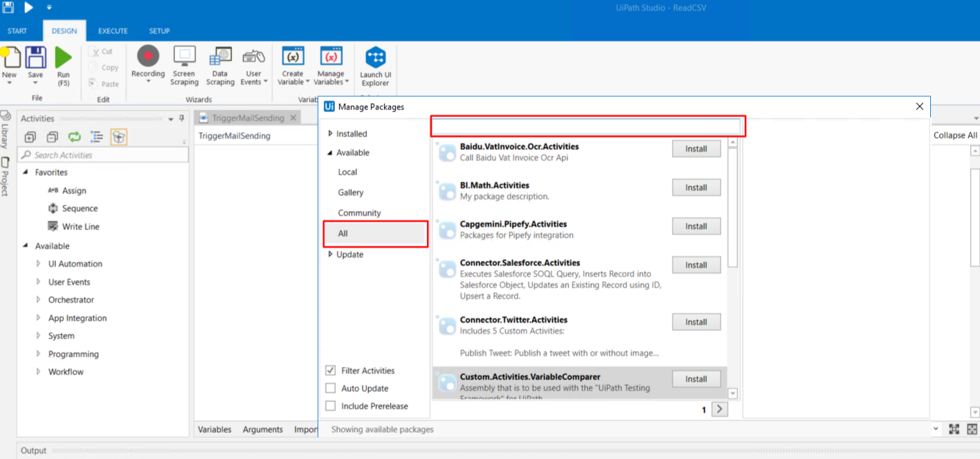Run the workflow with the Run (F5) button
The height and width of the screenshot is (459, 980).
(64, 57)
